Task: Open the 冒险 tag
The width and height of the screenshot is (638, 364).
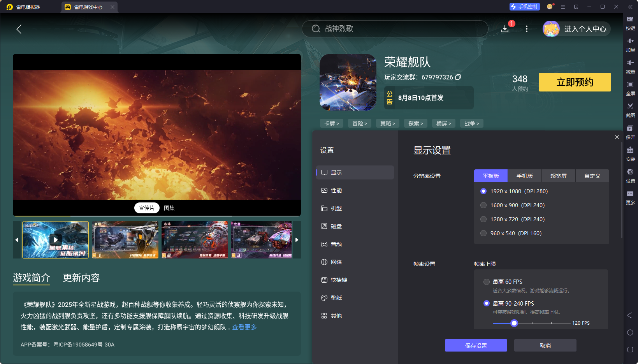Action: (360, 123)
